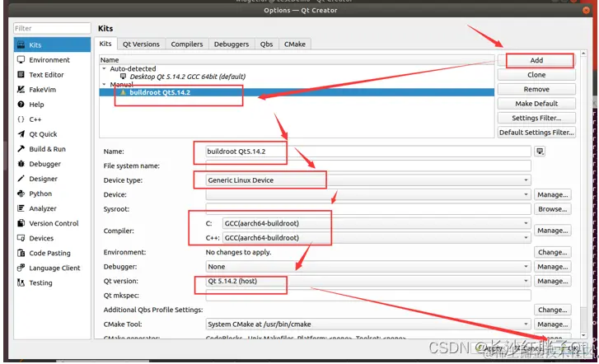Close the Options dialog window

[x=586, y=11]
